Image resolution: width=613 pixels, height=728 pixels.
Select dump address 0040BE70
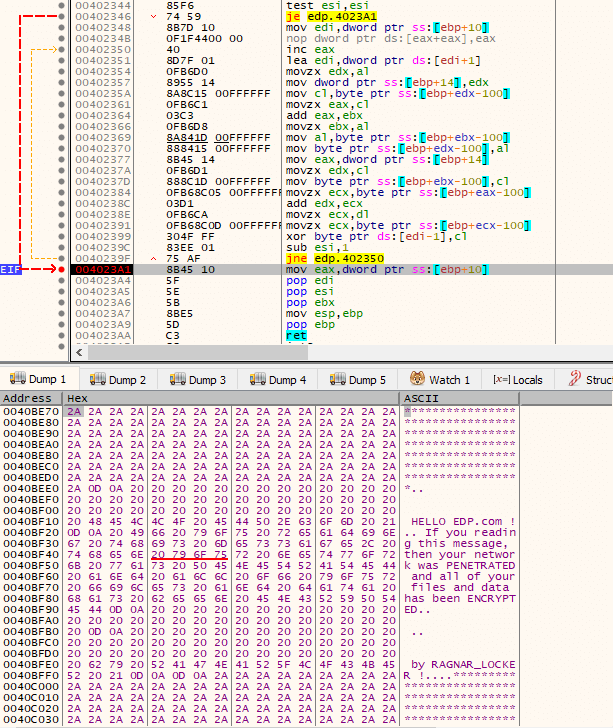(x=31, y=411)
